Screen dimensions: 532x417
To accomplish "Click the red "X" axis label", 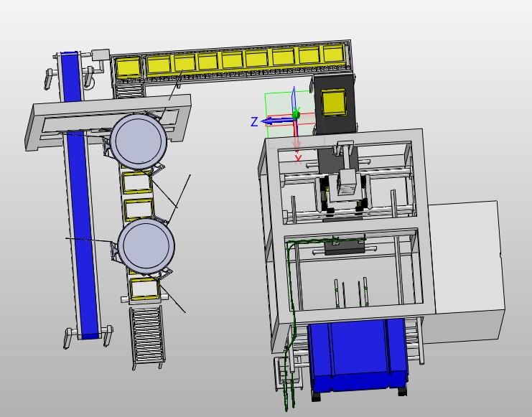I will click(298, 159).
